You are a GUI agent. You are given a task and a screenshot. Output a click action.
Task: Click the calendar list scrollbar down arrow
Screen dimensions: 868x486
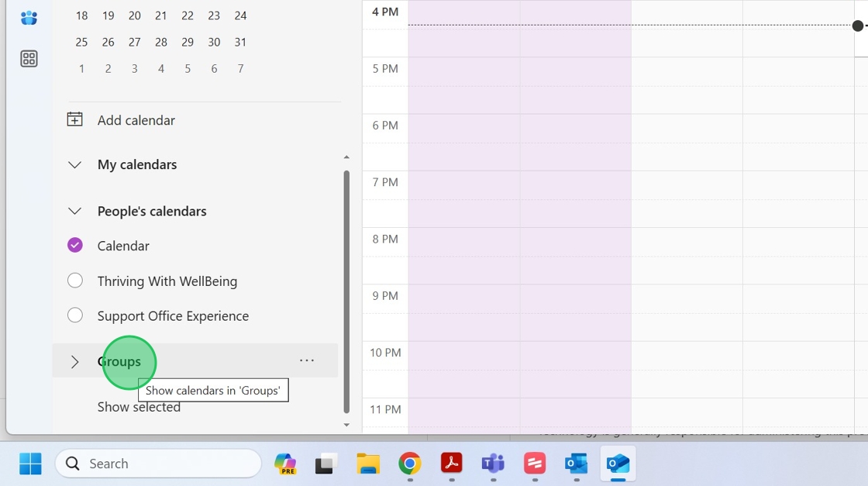click(x=346, y=425)
